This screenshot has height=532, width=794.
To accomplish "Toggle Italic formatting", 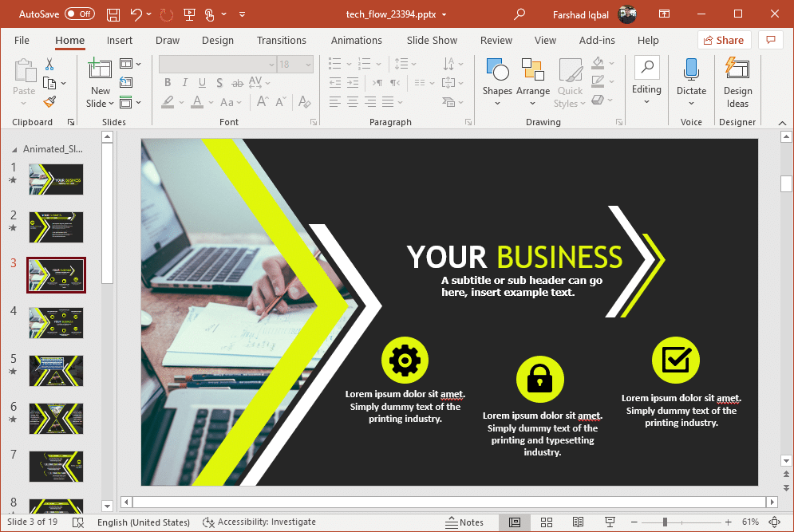I will tap(185, 82).
